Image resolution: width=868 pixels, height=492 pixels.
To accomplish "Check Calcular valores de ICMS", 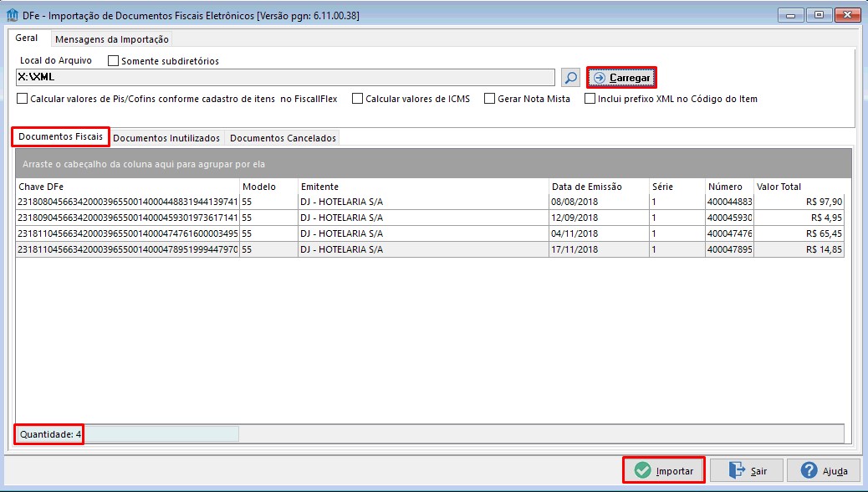I will (x=358, y=99).
